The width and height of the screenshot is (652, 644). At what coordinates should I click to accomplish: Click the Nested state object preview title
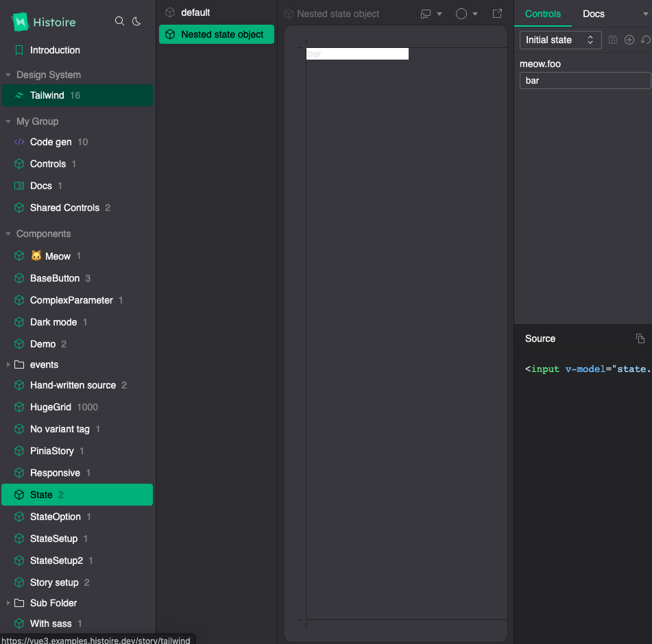point(337,14)
